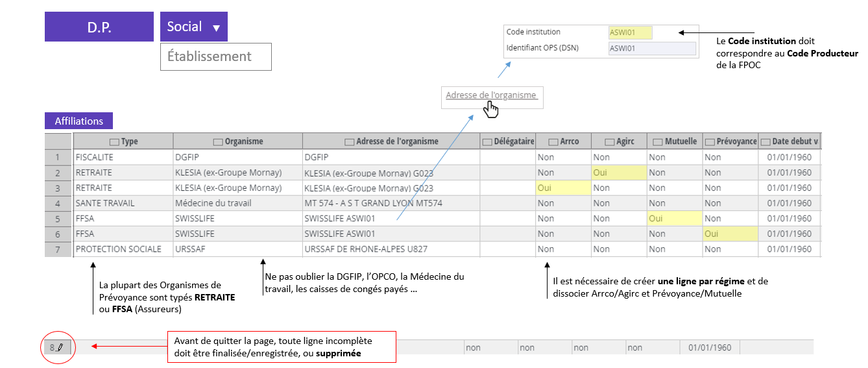Click the highlighted Oui Arrco cell in row 3

click(x=563, y=188)
